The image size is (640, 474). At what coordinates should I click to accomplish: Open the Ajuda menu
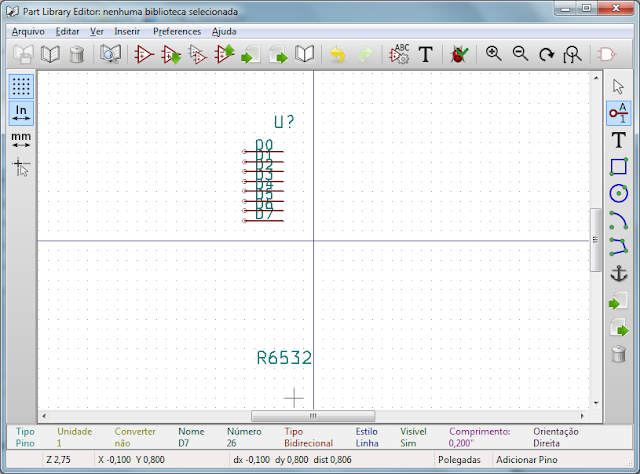(224, 31)
